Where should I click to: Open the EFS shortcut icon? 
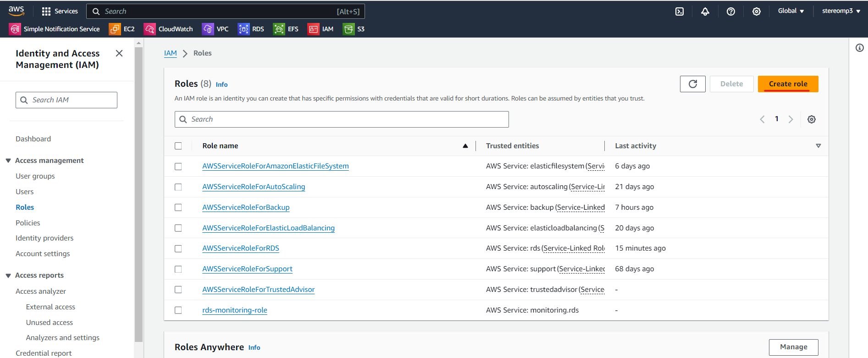[279, 29]
